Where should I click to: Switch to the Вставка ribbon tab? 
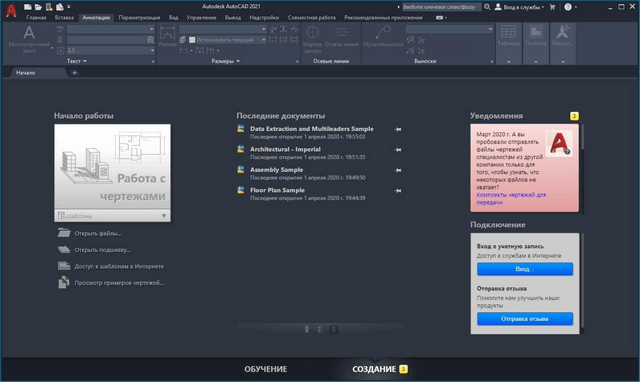64,18
